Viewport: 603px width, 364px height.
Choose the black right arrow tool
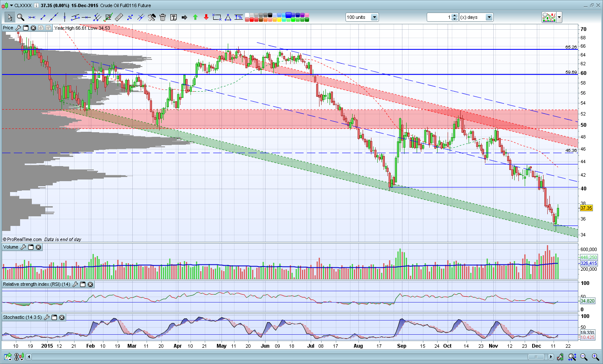point(184,17)
